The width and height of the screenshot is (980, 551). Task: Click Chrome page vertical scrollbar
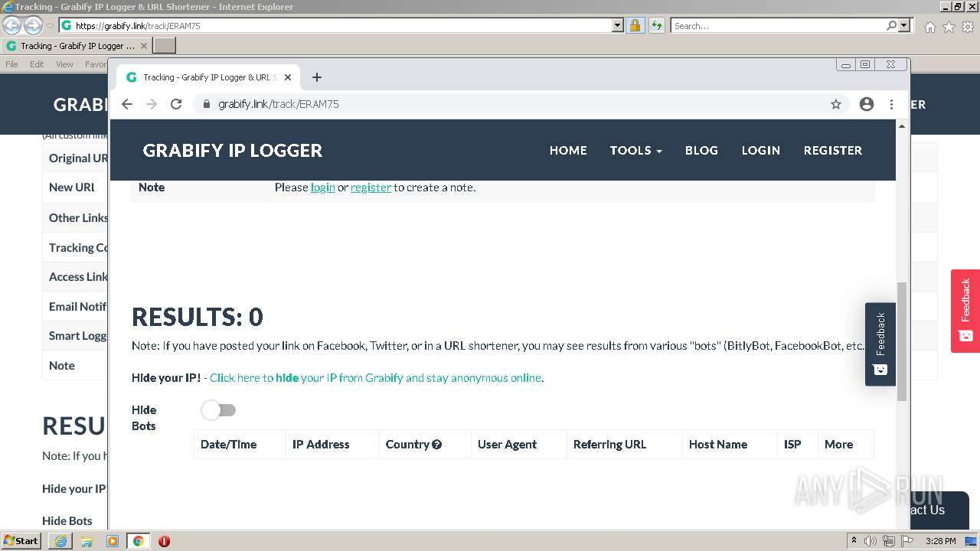coord(902,341)
